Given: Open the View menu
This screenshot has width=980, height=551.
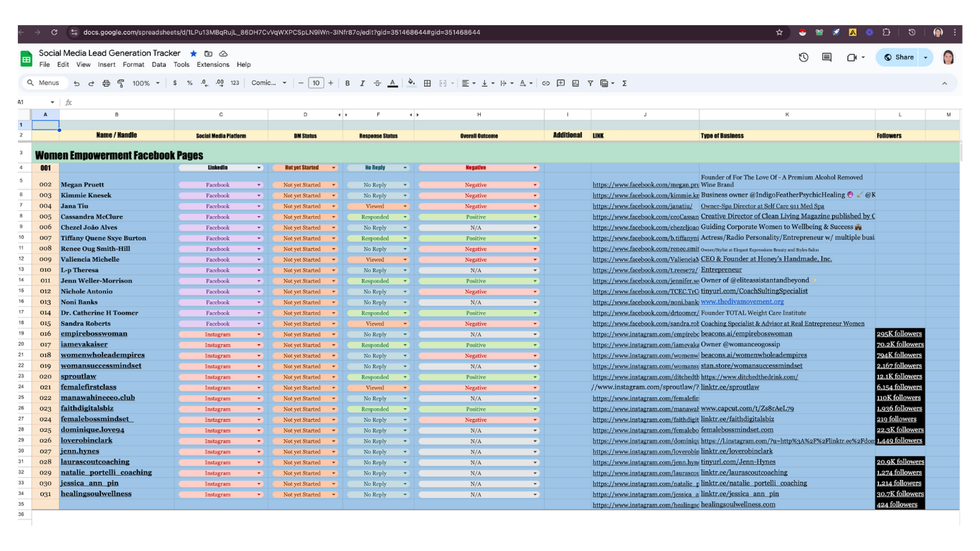Looking at the screenshot, I should [x=83, y=65].
